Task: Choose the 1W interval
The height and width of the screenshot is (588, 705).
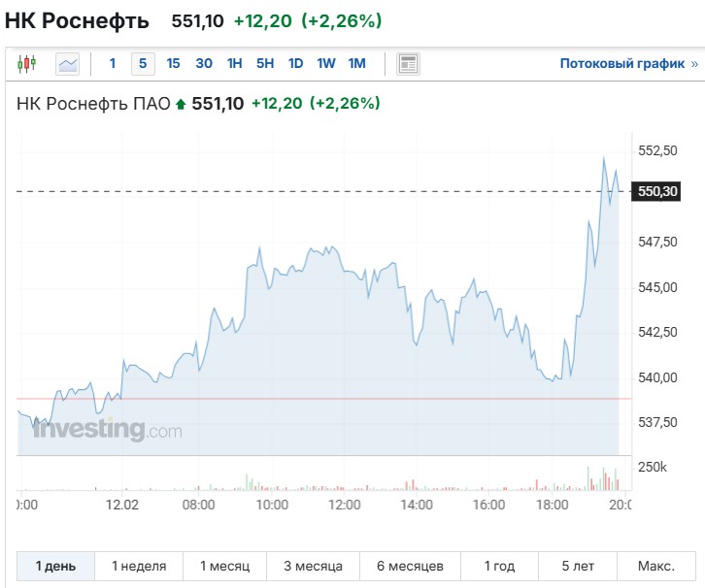Action: click(326, 64)
